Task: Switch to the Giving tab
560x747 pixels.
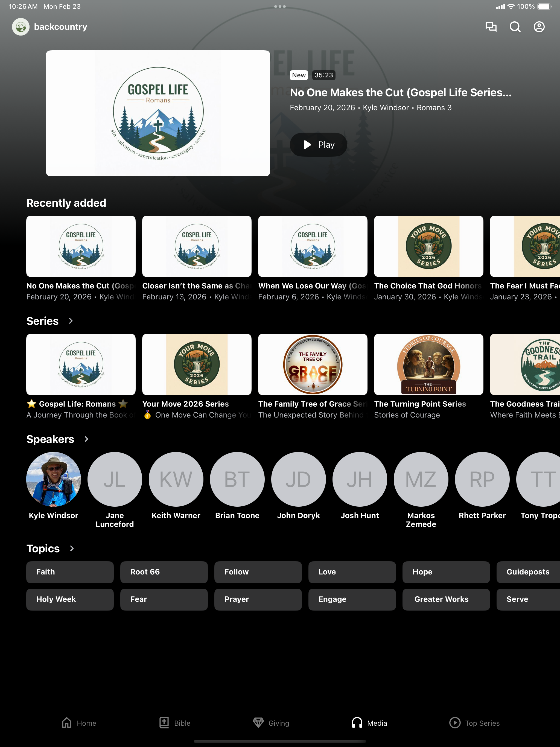Action: (x=271, y=723)
